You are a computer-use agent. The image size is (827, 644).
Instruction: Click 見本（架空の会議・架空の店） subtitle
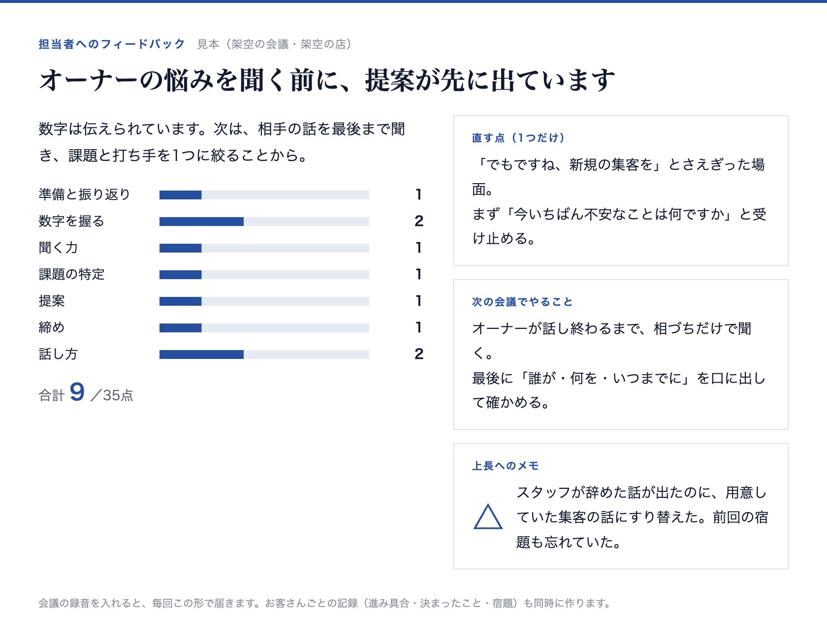(x=275, y=44)
